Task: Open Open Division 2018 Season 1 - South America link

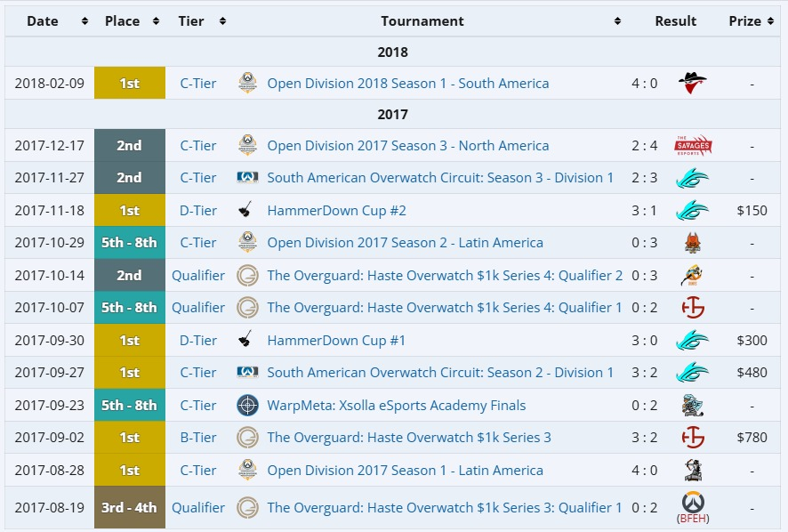Action: click(407, 83)
